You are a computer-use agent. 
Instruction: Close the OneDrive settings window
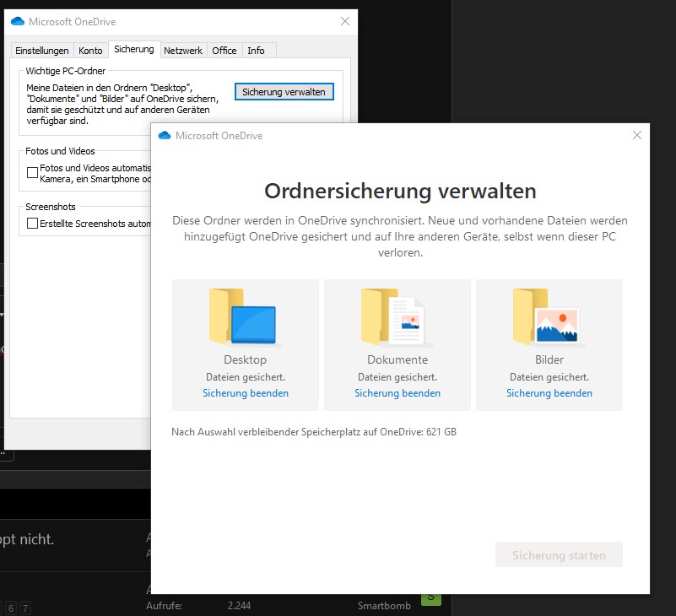[345, 22]
